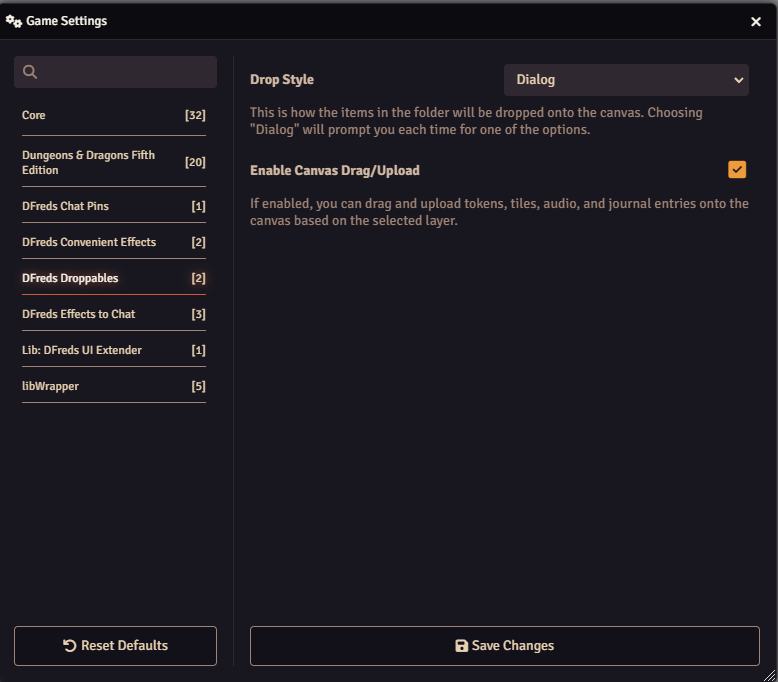Click the Game Settings gears icon
778x682 pixels.
[x=14, y=20]
